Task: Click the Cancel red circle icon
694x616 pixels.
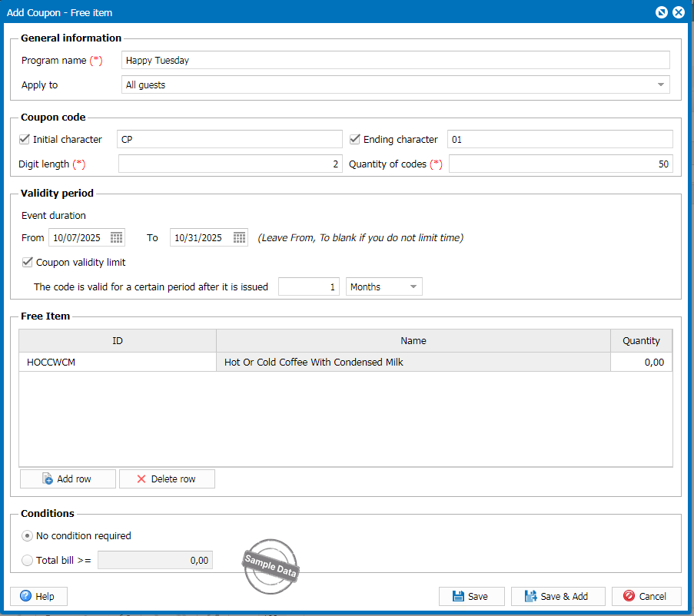Action: click(x=629, y=596)
